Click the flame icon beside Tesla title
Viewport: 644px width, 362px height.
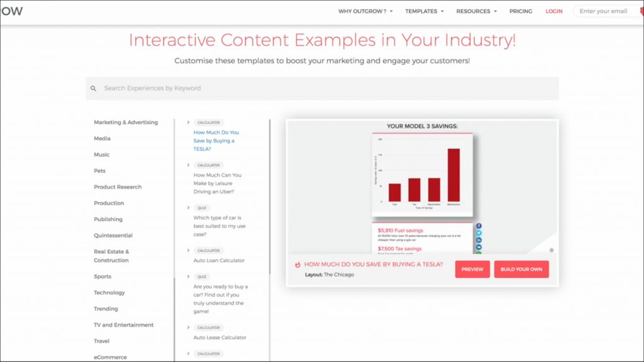click(x=298, y=265)
